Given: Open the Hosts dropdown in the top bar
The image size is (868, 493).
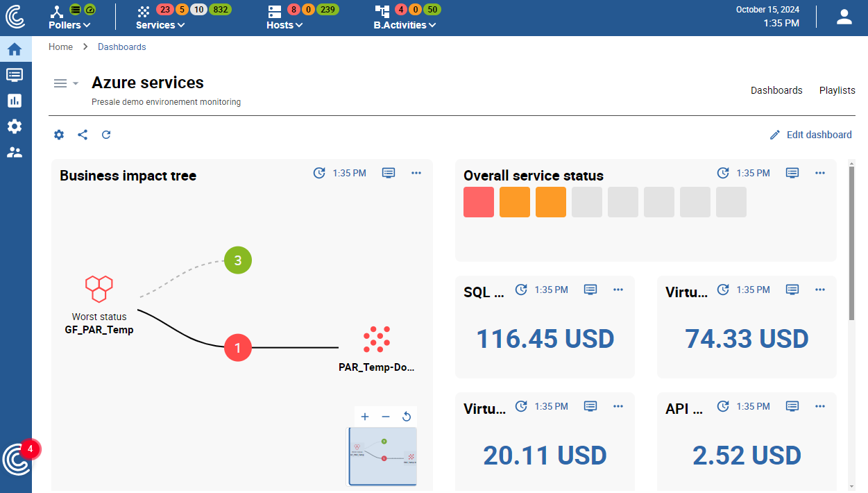Looking at the screenshot, I should coord(284,24).
